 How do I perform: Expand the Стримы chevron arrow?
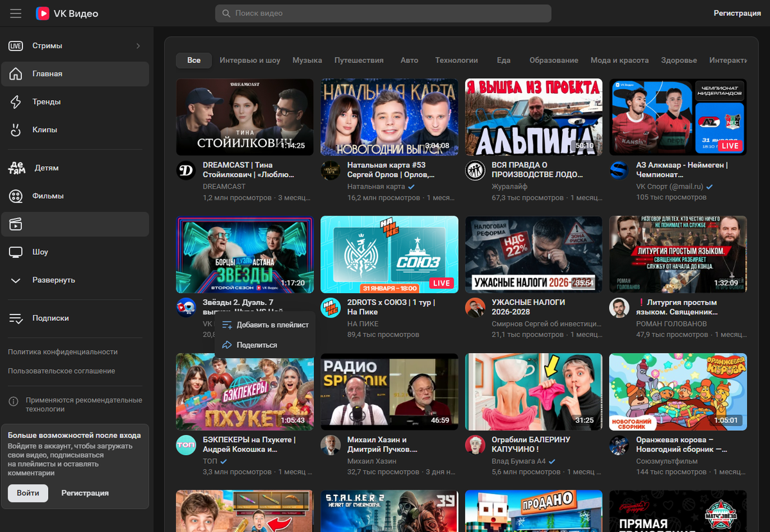click(x=138, y=46)
